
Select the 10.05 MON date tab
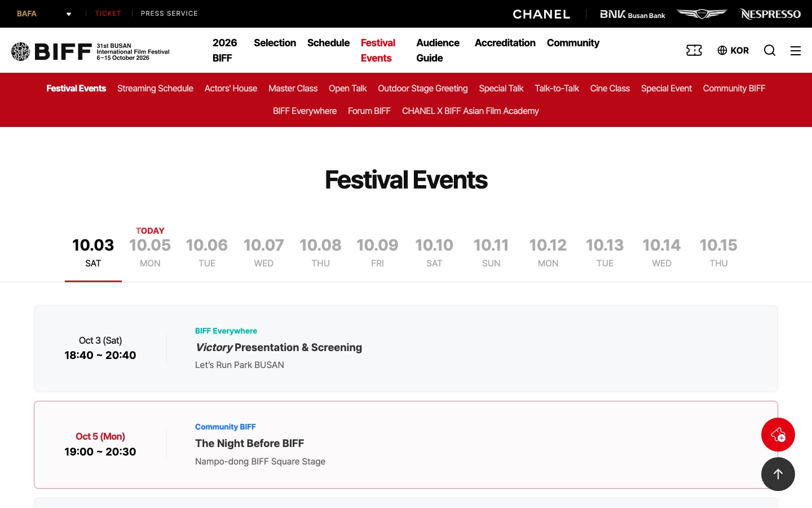pos(150,252)
